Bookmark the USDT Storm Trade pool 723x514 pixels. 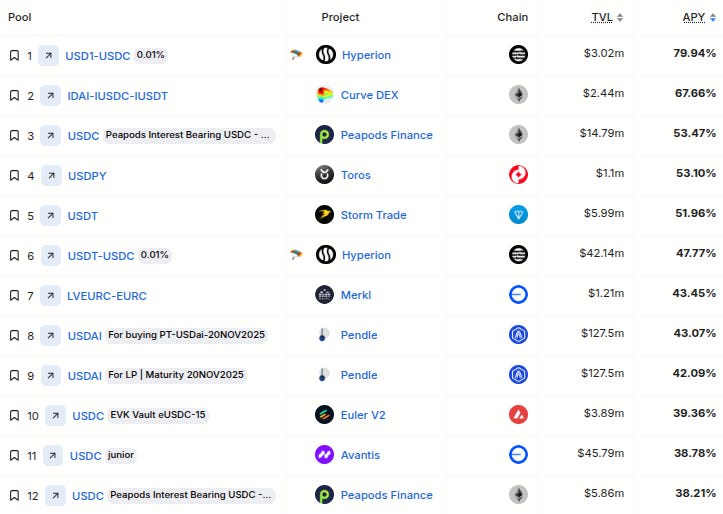click(x=14, y=215)
